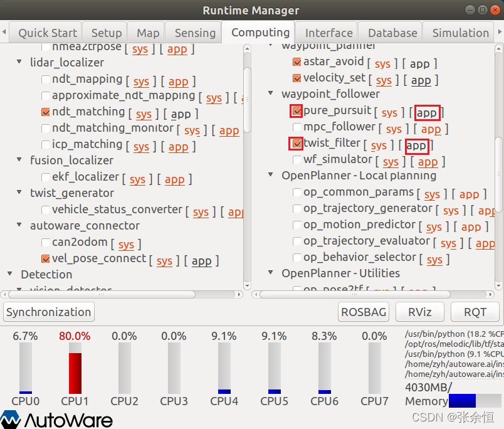Viewport: 504px width, 429px height.
Task: Collapse OpenPlanner - Local planning node
Action: pyautogui.click(x=271, y=174)
